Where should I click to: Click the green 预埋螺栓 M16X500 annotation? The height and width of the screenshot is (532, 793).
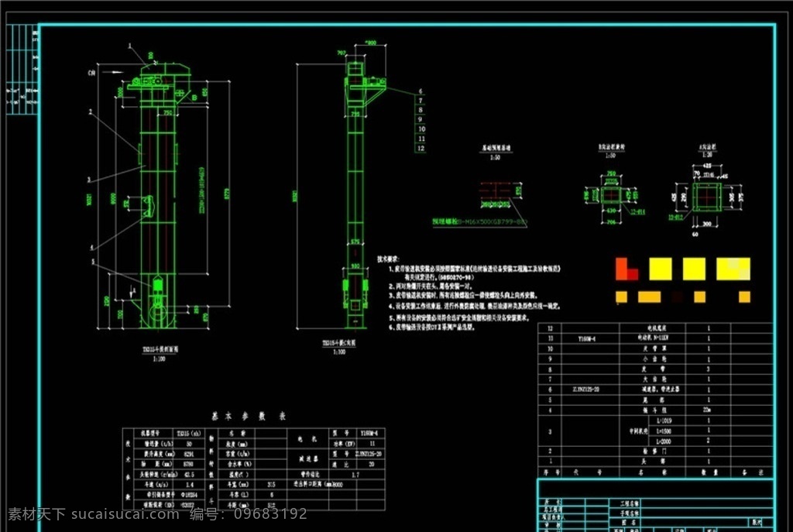point(479,221)
